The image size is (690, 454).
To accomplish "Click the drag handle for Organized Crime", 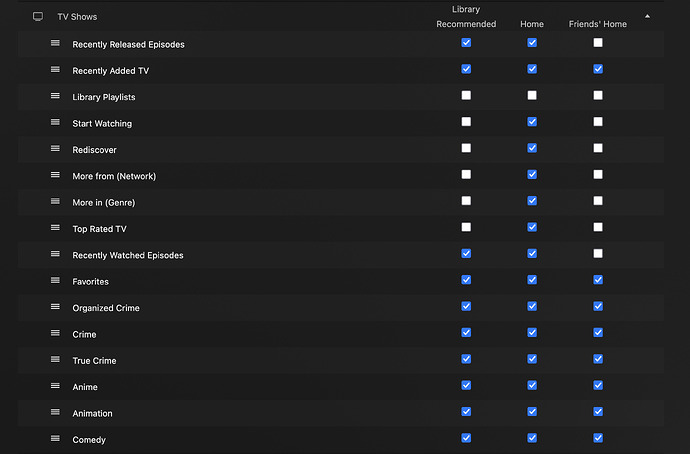I will (x=55, y=307).
